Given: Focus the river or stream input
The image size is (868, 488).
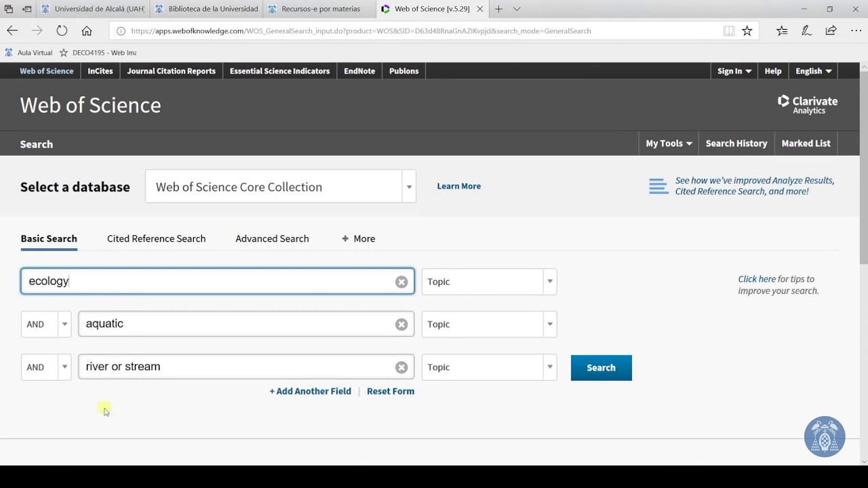Looking at the screenshot, I should tap(245, 367).
